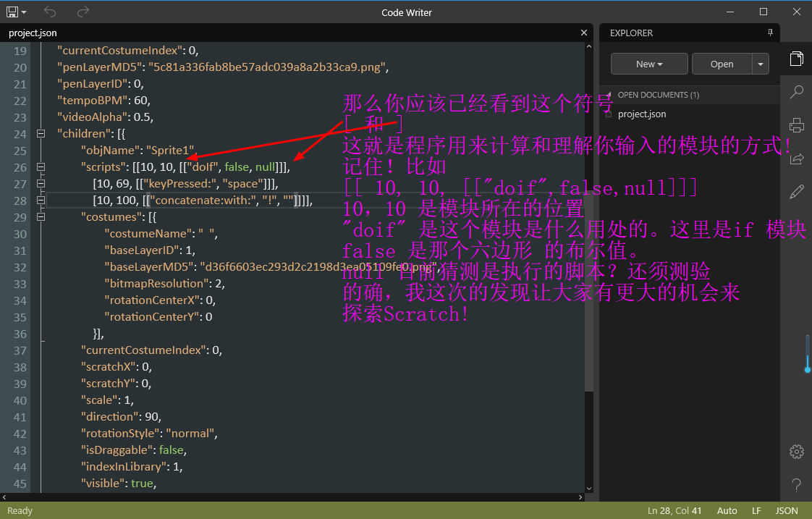
Task: Collapse the code fold at line 29
Action: click(x=41, y=217)
